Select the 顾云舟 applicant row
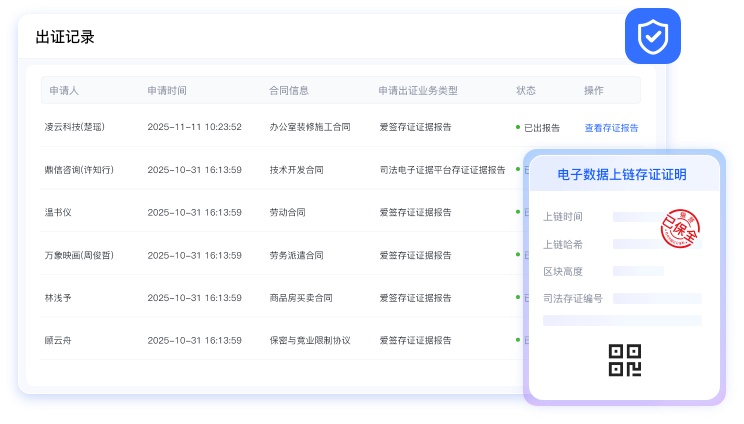This screenshot has width=744, height=424. [x=60, y=340]
